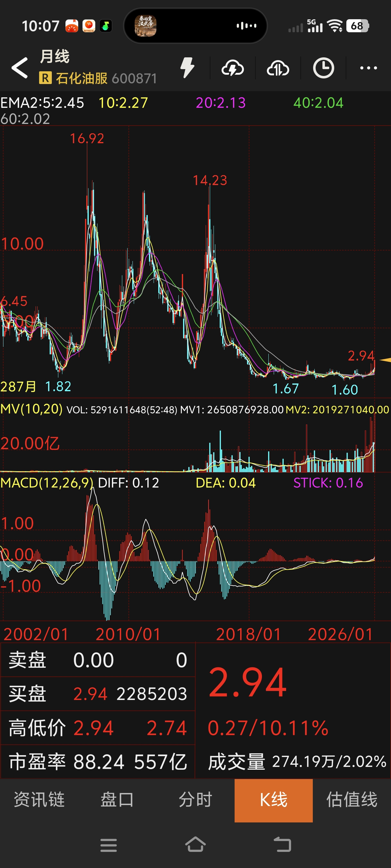The height and width of the screenshot is (868, 391).
Task: Switch to 估值线 tab
Action: tap(352, 800)
